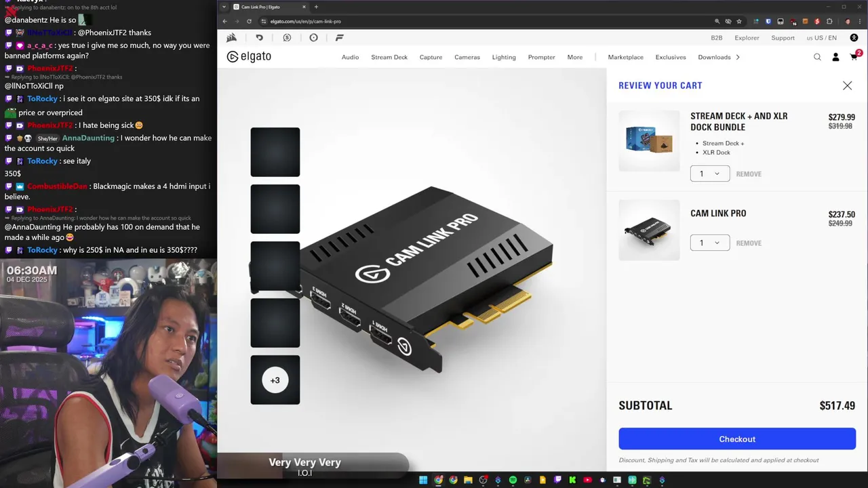Click the Windows Start button
868x488 pixels.
pos(423,481)
